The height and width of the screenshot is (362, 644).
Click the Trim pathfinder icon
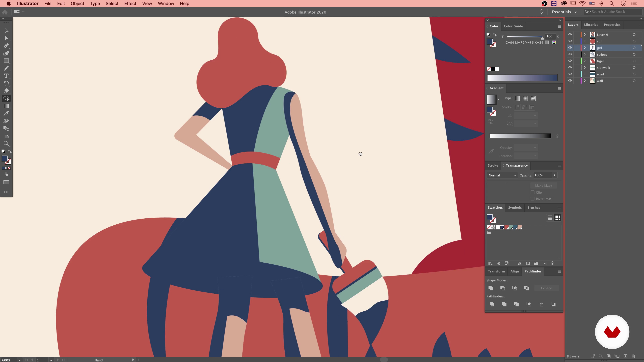click(504, 304)
